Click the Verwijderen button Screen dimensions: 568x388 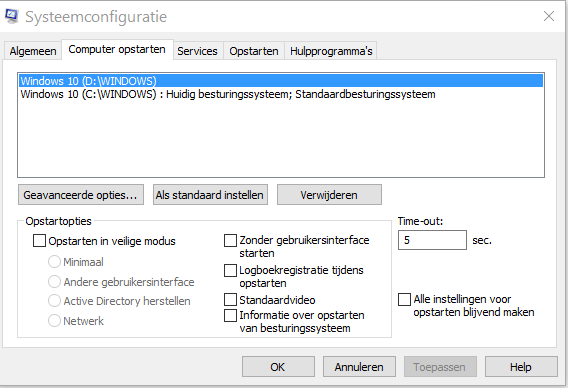(329, 195)
